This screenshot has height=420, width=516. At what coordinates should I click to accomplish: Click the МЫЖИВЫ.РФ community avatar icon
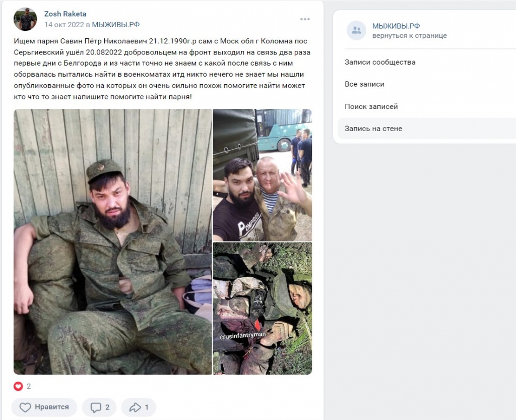click(356, 30)
